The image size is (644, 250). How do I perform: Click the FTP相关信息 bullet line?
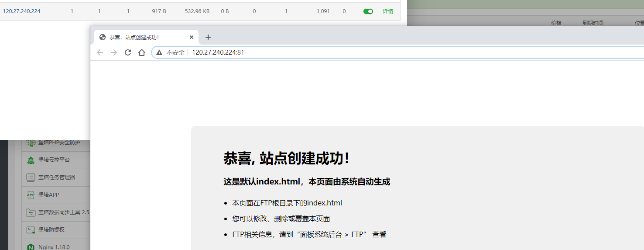pos(309,234)
